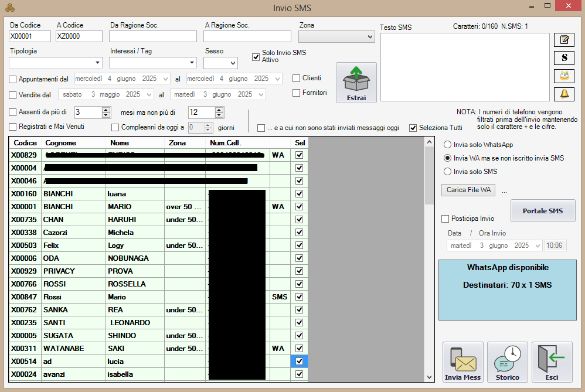This screenshot has height=392, width=585.
Task: Click the bold S icon button
Action: tap(564, 58)
